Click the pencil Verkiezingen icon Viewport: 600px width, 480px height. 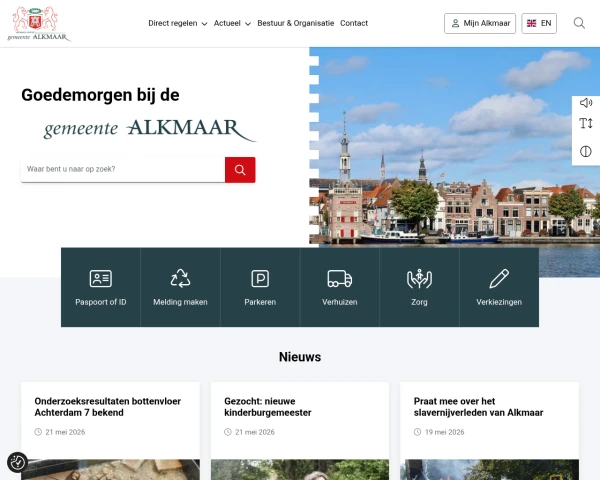[499, 278]
